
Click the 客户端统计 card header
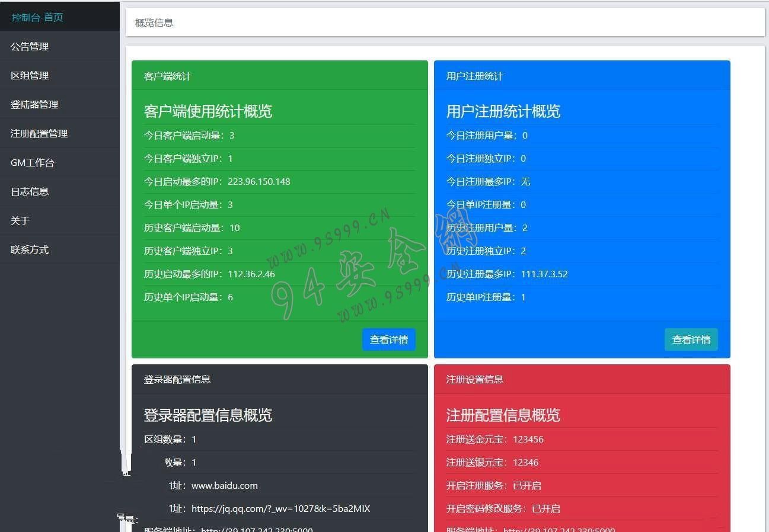point(168,76)
